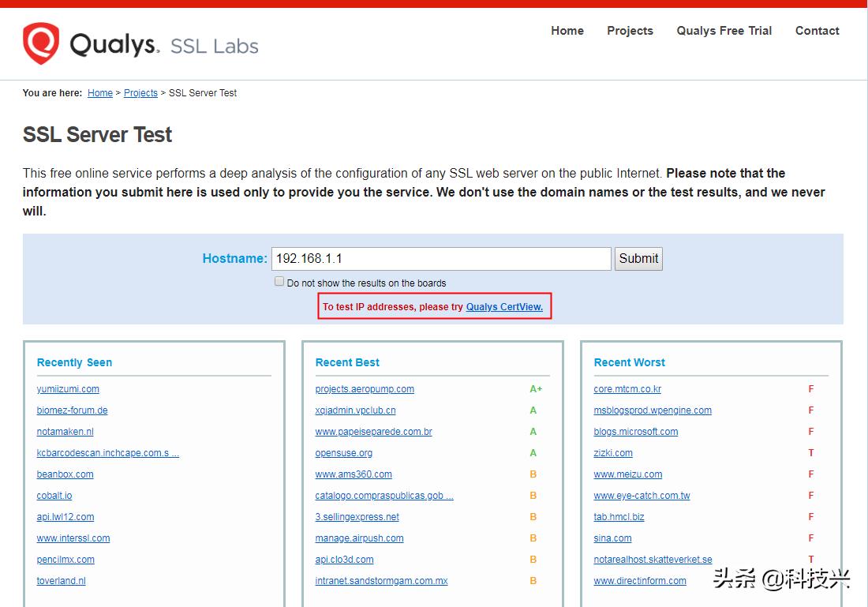This screenshot has height=607, width=868.
Task: Open 3.sellingexpress.net in Recent Best
Action: pos(357,517)
